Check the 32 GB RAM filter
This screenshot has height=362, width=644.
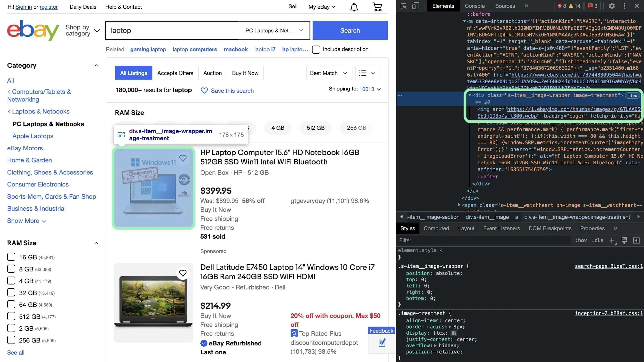(11, 293)
